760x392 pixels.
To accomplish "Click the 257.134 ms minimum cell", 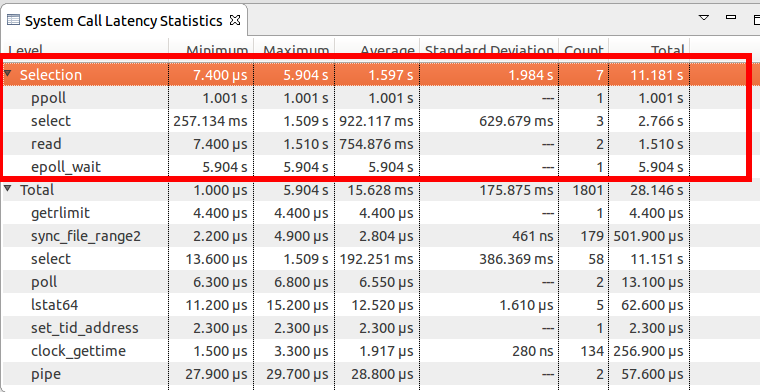I will [210, 121].
